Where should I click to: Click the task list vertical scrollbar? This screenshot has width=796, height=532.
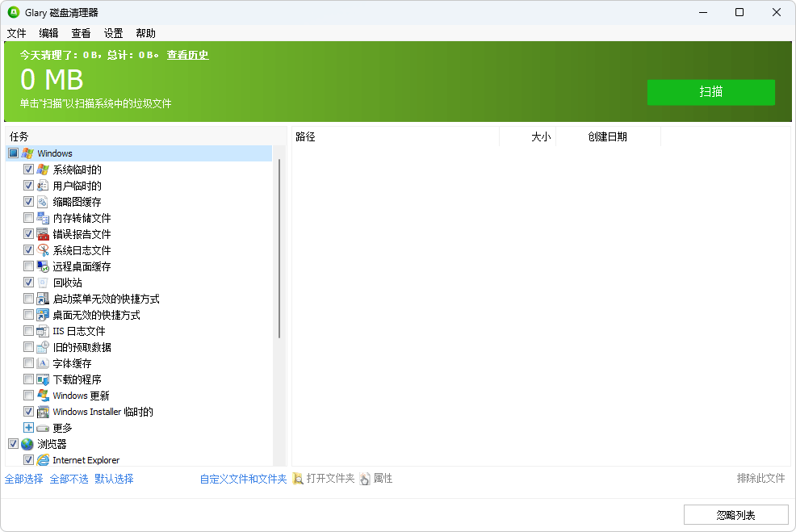pyautogui.click(x=279, y=249)
